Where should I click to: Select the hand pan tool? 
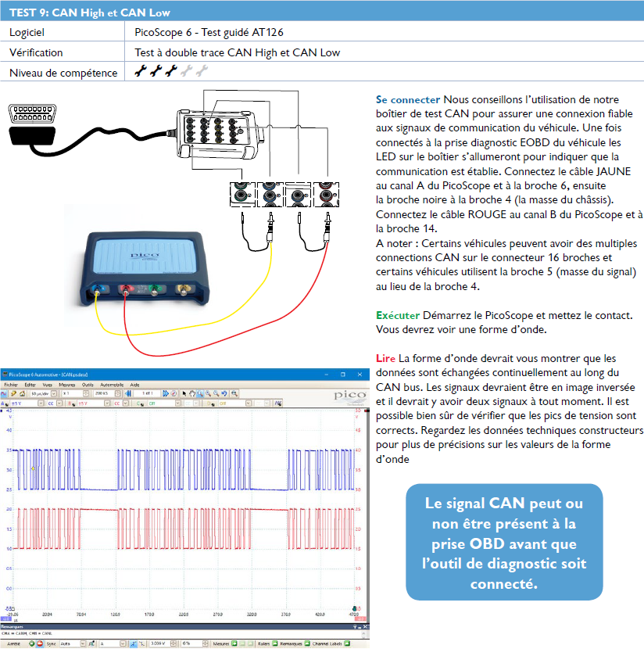[192, 393]
